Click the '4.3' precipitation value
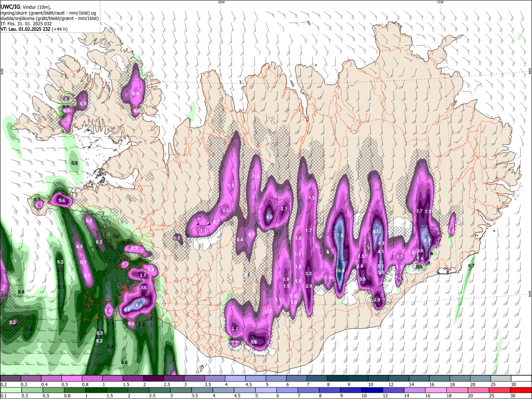The image size is (532, 399). click(381, 244)
